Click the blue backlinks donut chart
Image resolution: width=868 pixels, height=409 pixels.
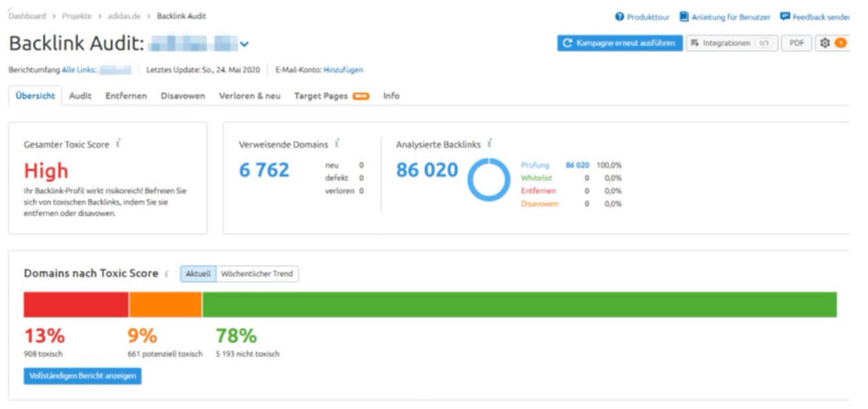pos(489,180)
